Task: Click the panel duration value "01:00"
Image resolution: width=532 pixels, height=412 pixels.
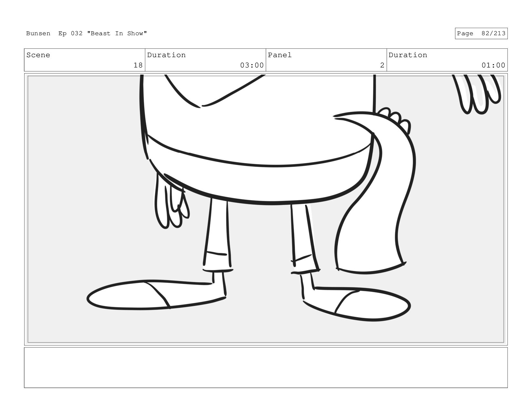Action: click(493, 65)
